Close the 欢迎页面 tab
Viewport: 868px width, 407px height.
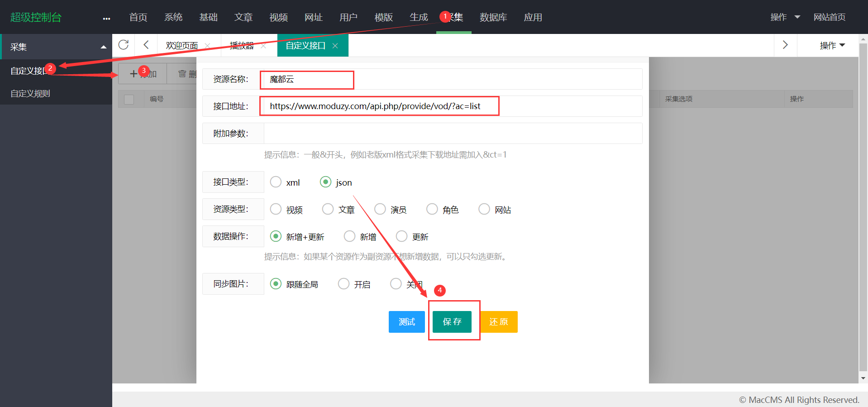207,46
